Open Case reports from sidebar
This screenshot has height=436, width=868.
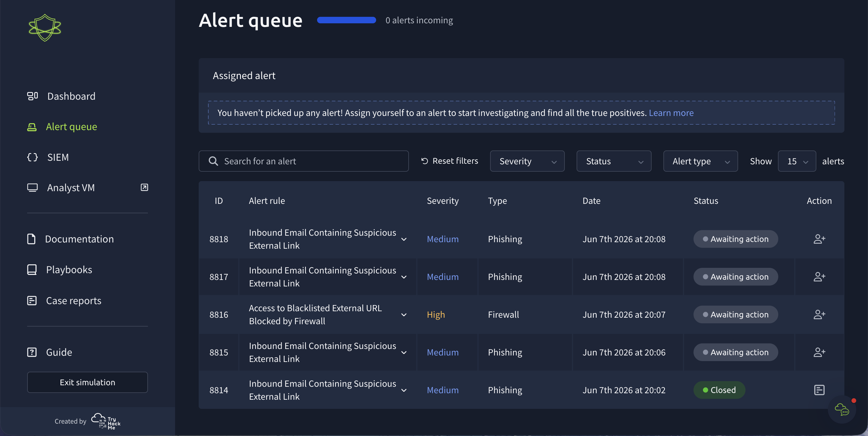[74, 301]
